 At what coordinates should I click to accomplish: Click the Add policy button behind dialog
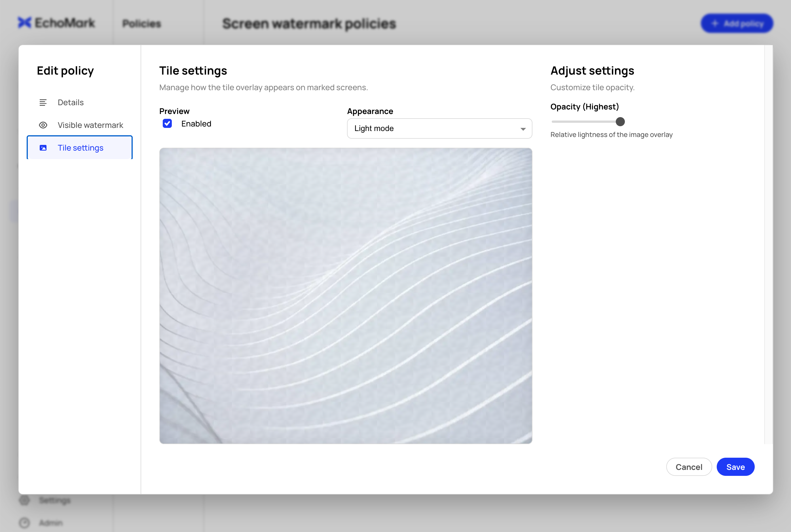click(x=737, y=24)
